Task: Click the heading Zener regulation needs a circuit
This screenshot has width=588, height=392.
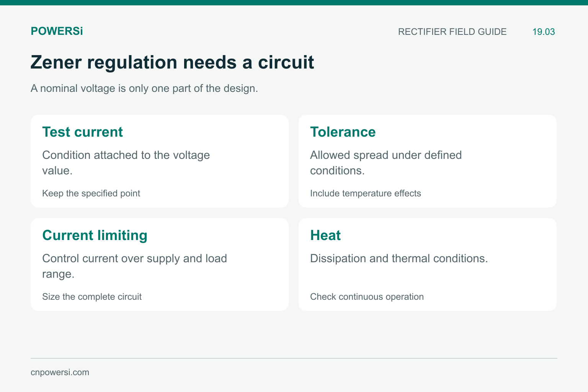Action: [x=172, y=62]
